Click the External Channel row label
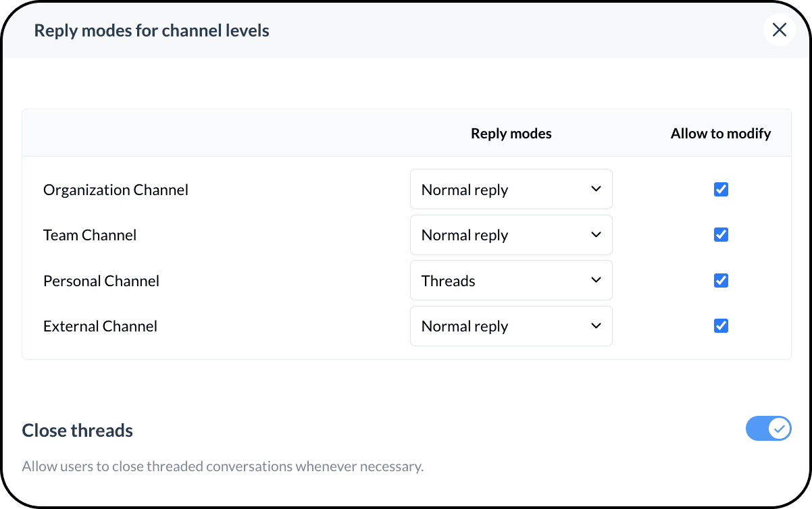 (x=100, y=326)
